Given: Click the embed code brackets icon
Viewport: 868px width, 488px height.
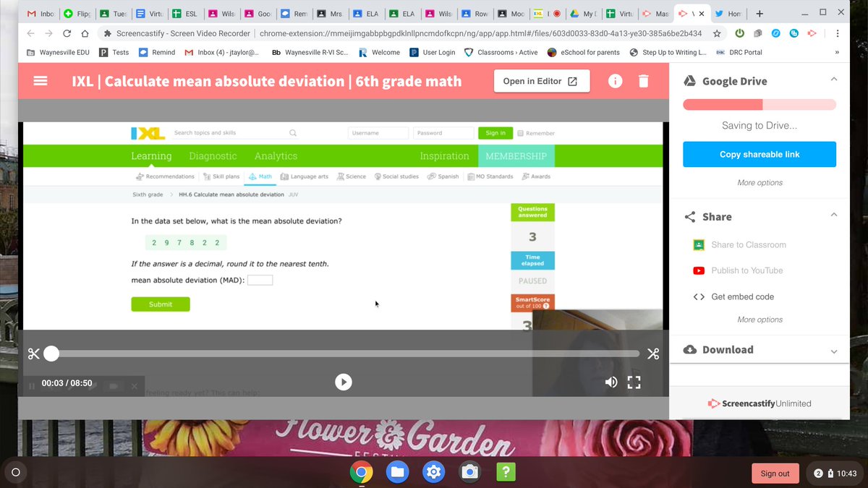Looking at the screenshot, I should pyautogui.click(x=699, y=296).
